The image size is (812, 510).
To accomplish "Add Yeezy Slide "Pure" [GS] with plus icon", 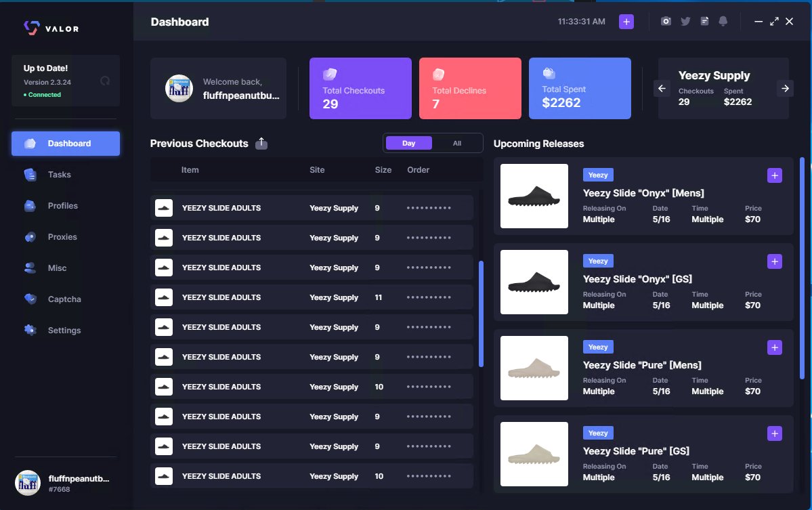I will (774, 433).
